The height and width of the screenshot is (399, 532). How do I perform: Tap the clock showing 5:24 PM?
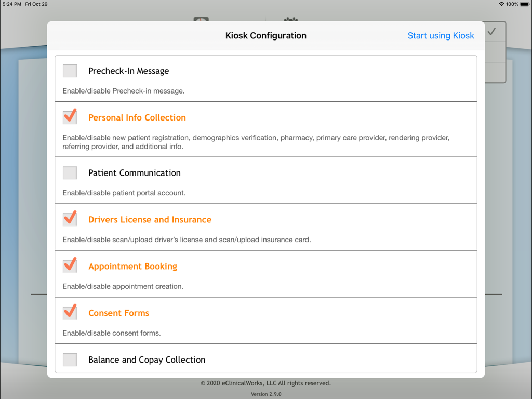point(12,4)
